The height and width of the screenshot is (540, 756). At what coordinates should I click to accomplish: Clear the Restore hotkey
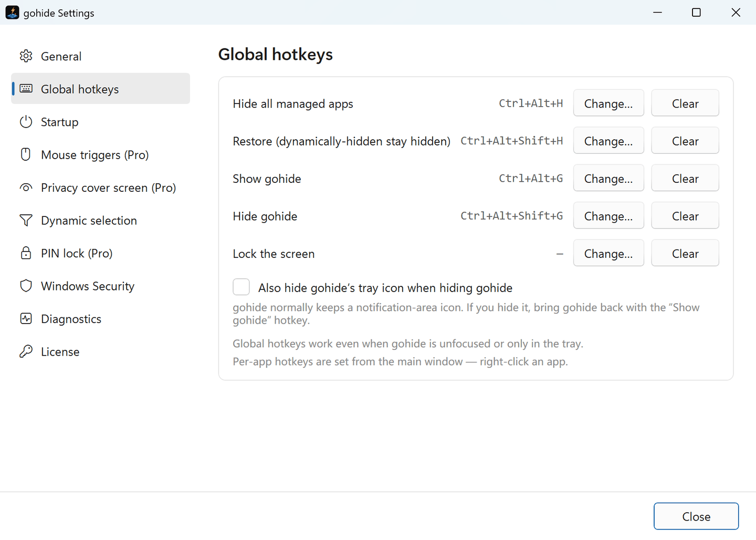pyautogui.click(x=685, y=140)
